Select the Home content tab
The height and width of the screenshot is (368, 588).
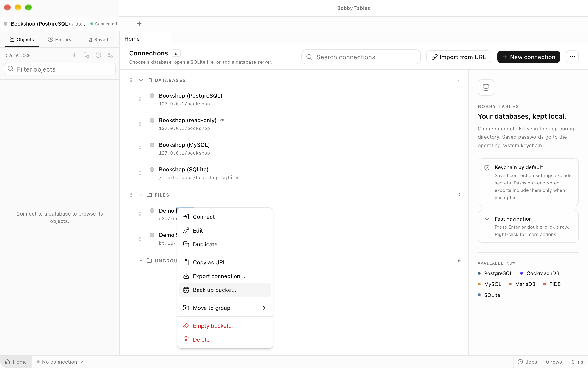pyautogui.click(x=145, y=39)
